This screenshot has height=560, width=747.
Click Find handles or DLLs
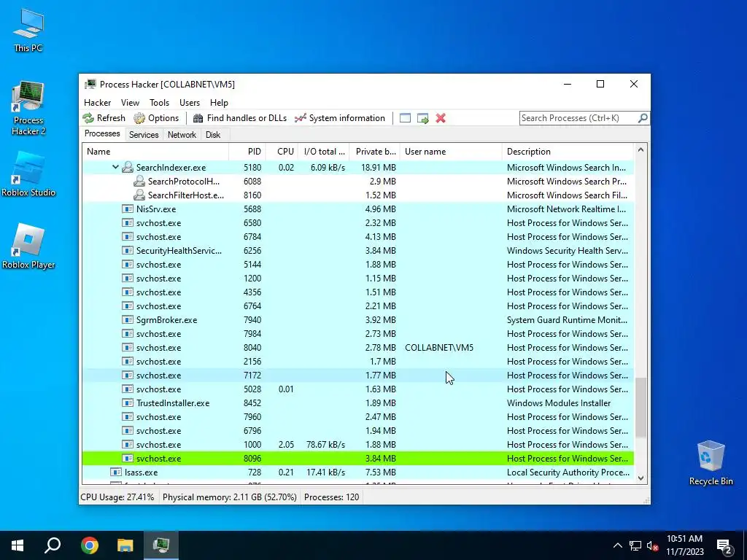[x=239, y=118]
